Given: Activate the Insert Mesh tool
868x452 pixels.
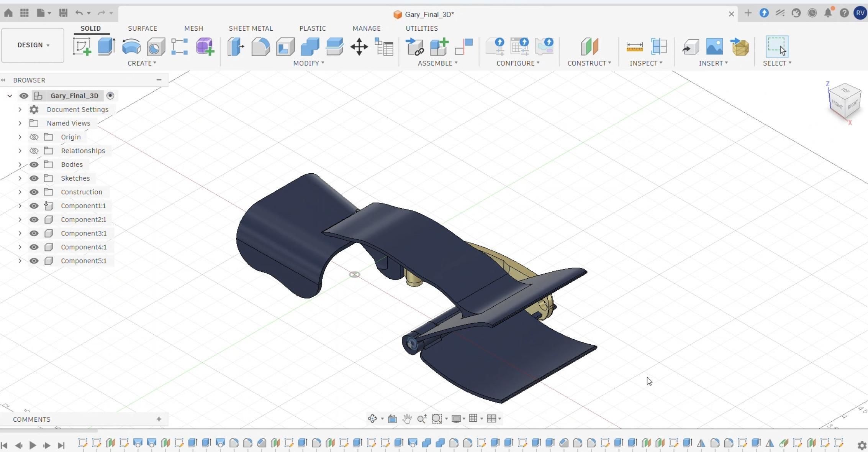Looking at the screenshot, I should (x=740, y=47).
